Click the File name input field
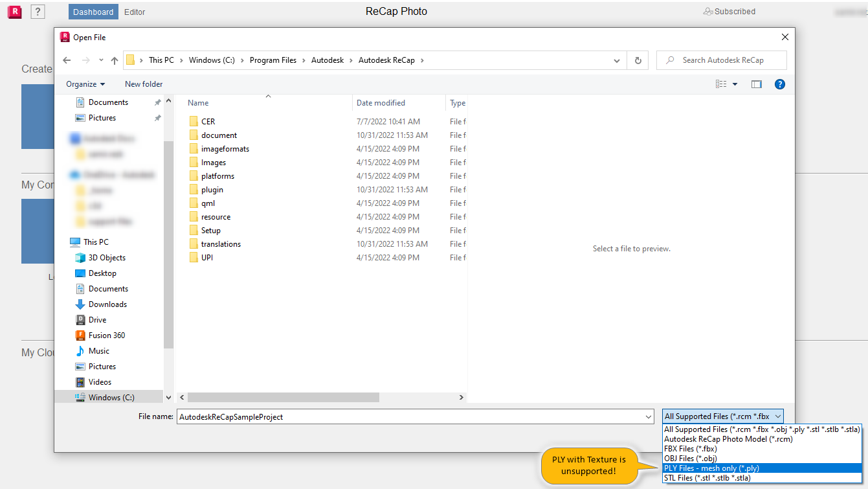The width and height of the screenshot is (868, 489). [415, 417]
